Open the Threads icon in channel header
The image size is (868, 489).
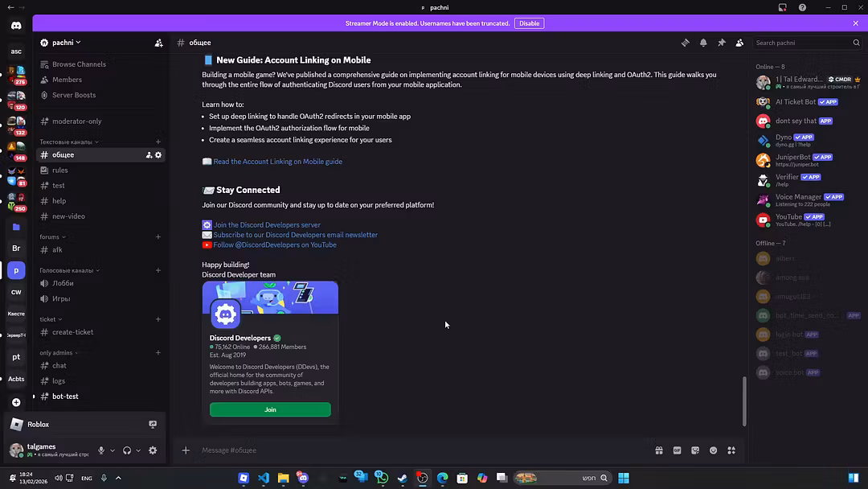(686, 43)
